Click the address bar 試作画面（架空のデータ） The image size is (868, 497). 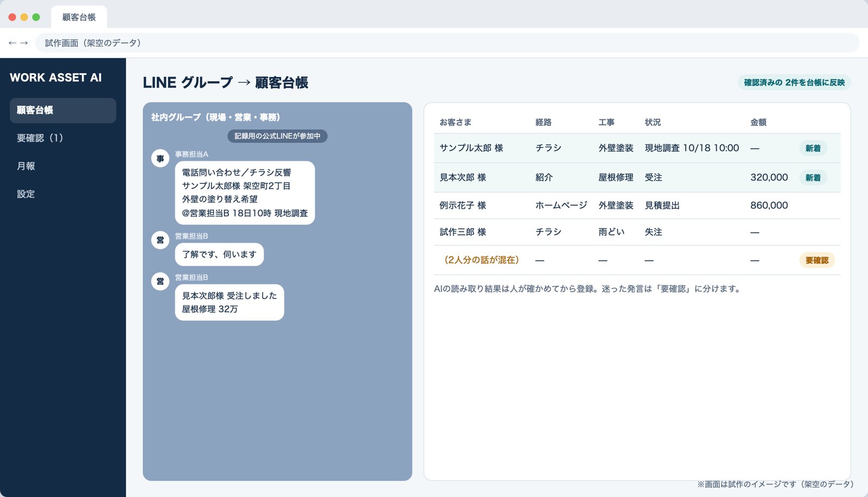(447, 43)
